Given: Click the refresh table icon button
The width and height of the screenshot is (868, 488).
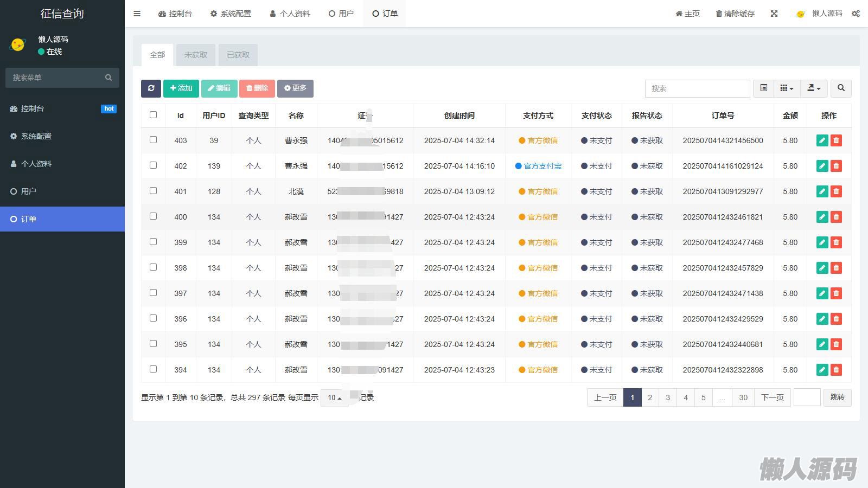Looking at the screenshot, I should click(x=151, y=88).
